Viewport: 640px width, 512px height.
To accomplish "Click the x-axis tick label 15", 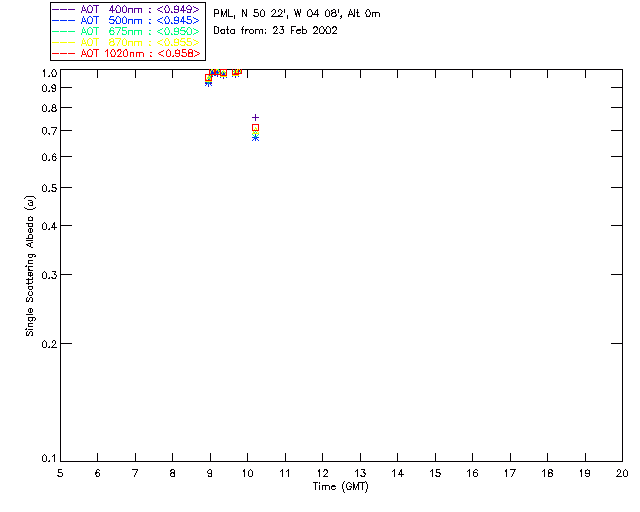I will coord(435,473).
